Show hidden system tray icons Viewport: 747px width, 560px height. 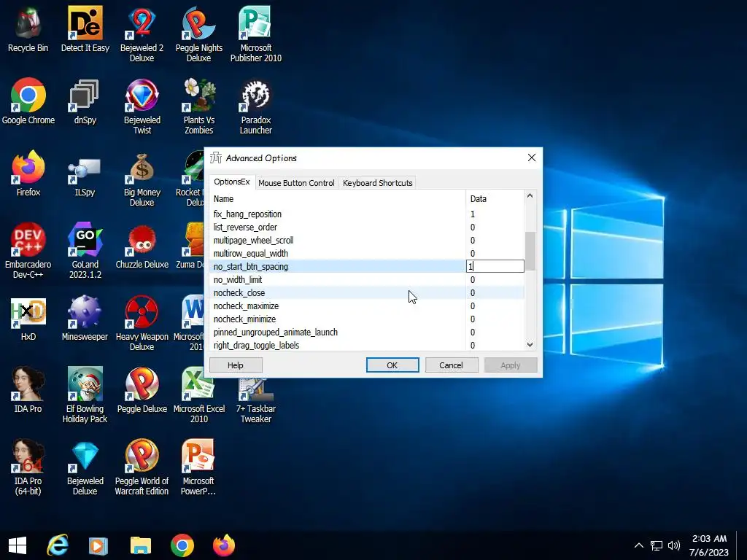[639, 545]
